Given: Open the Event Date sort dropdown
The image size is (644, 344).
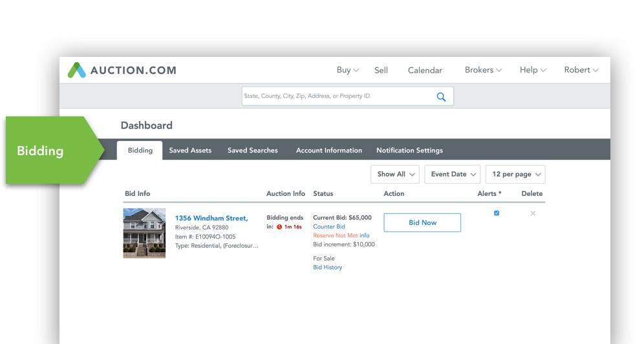Looking at the screenshot, I should (x=453, y=174).
